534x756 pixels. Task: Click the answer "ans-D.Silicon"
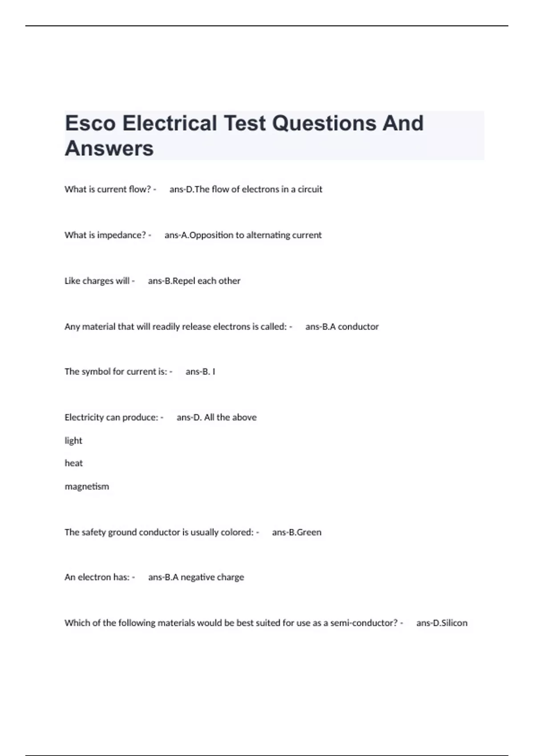[442, 623]
